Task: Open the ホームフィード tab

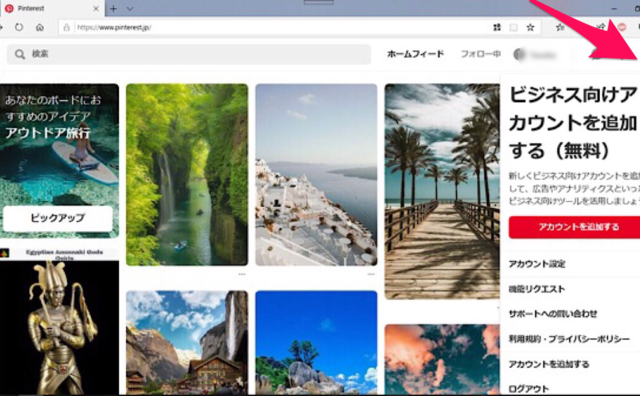Action: tap(415, 54)
